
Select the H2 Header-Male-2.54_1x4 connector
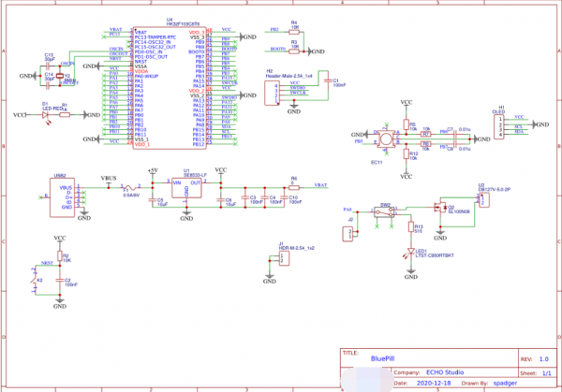pos(271,92)
